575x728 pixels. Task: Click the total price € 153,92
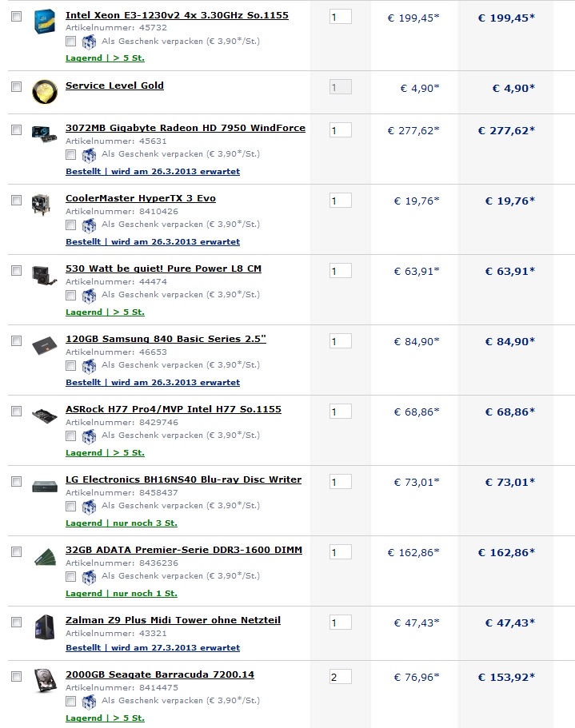[506, 678]
